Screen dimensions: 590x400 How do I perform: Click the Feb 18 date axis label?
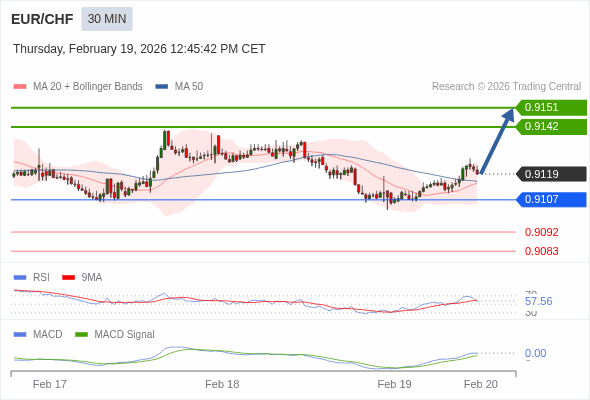pos(222,384)
